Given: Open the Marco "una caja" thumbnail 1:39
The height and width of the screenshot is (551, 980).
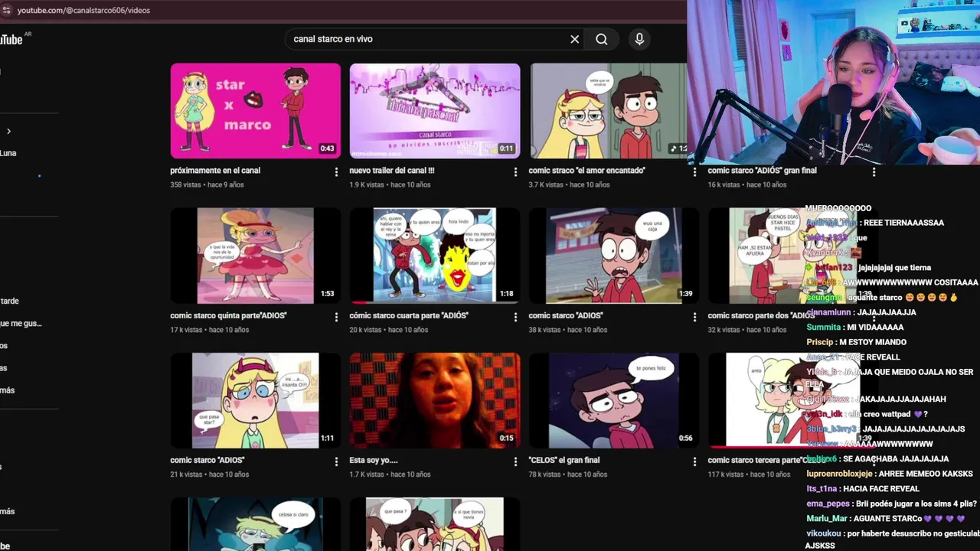Looking at the screenshot, I should [x=614, y=256].
